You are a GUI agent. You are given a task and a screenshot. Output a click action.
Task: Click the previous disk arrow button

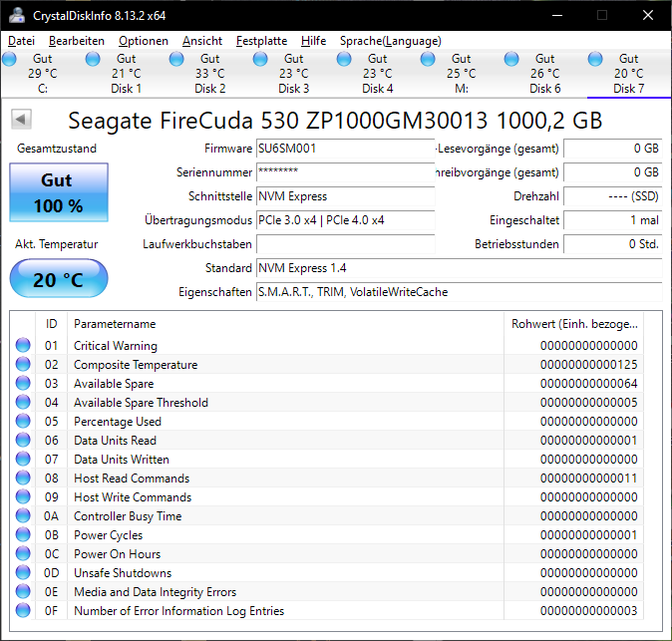point(21,119)
